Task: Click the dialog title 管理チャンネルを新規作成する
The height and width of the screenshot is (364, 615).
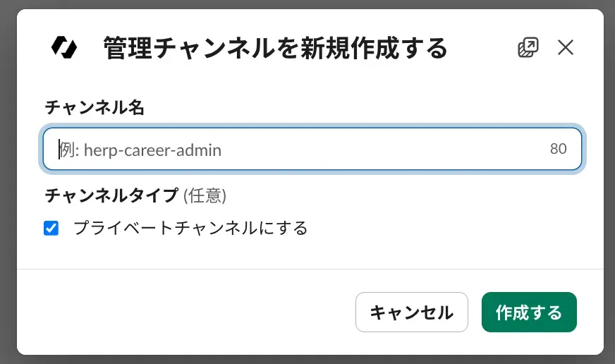Action: pyautogui.click(x=275, y=48)
